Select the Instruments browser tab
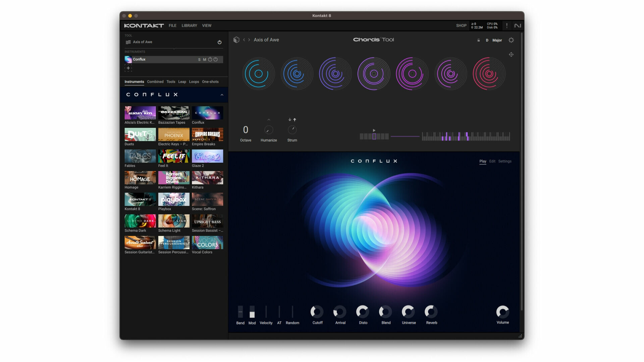Image resolution: width=644 pixels, height=362 pixels. tap(134, 82)
